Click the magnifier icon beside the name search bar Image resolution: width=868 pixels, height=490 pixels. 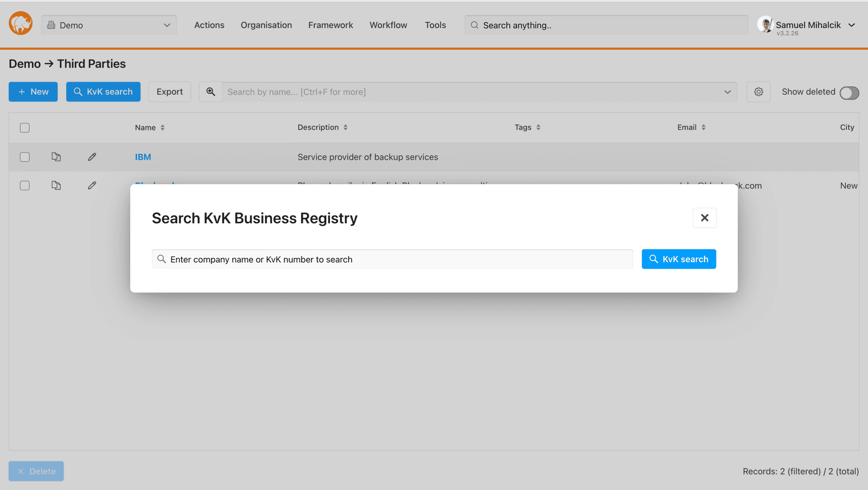[x=210, y=91]
